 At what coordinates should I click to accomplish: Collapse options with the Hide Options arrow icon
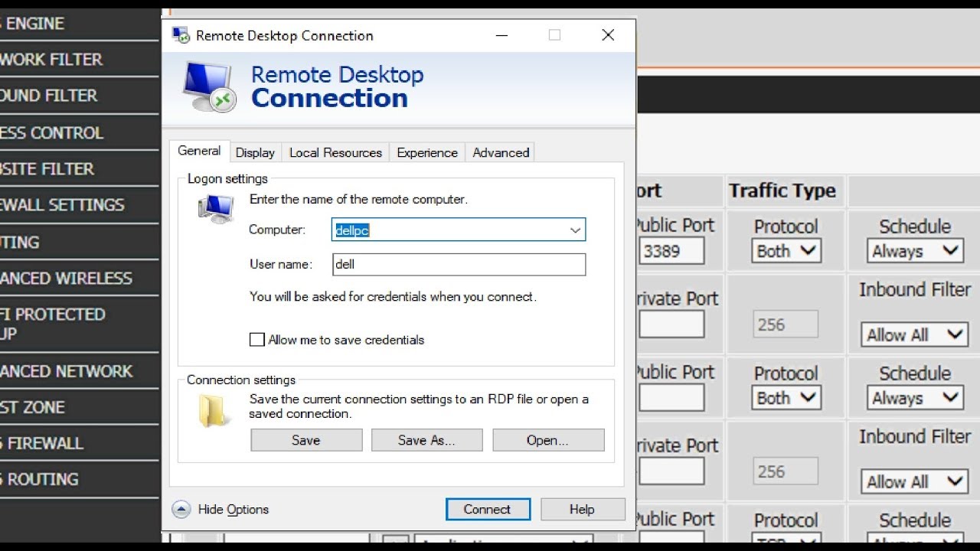point(181,509)
